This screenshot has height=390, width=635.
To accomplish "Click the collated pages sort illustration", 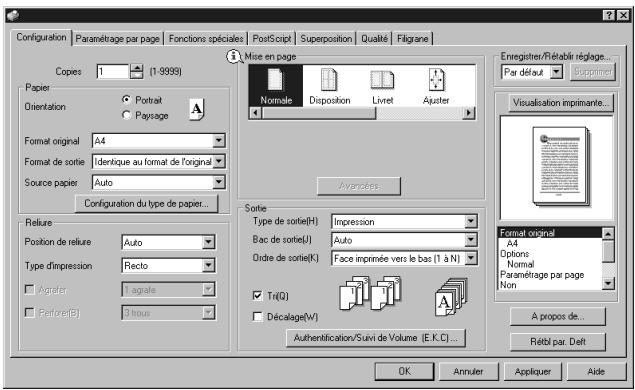I will [x=370, y=293].
